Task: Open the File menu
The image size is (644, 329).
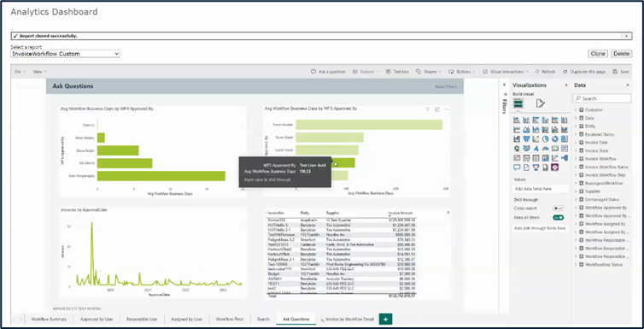Action: [x=20, y=72]
